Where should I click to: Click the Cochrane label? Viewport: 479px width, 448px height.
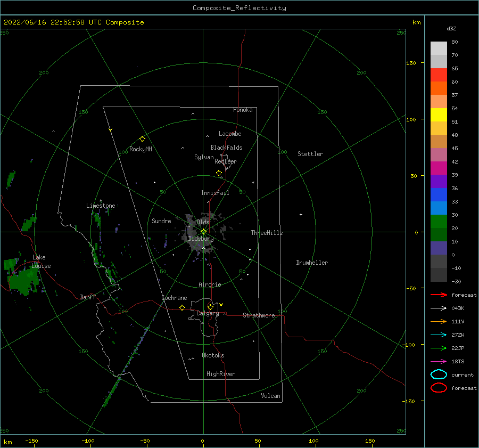[174, 298]
